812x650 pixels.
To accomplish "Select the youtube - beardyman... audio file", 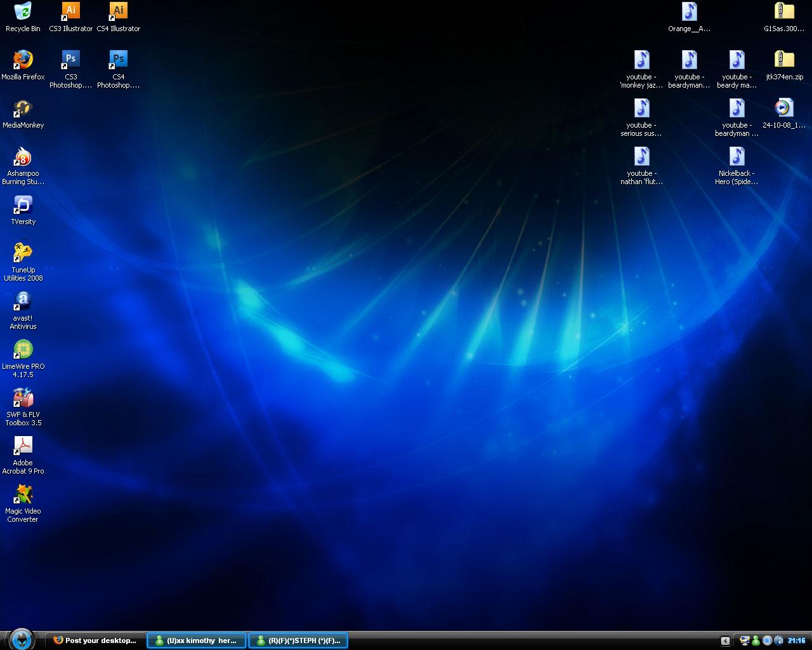I will [689, 69].
